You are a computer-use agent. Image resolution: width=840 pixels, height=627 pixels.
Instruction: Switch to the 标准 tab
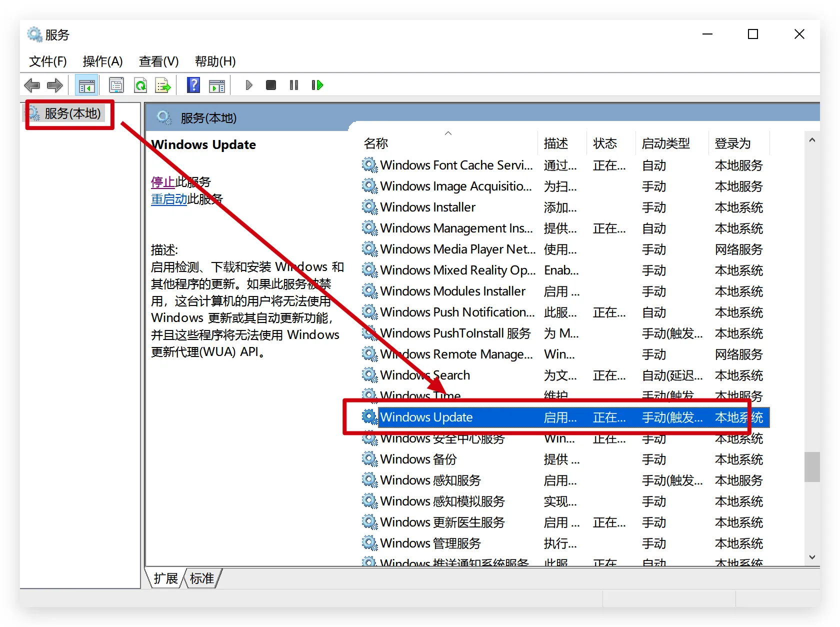click(x=202, y=578)
